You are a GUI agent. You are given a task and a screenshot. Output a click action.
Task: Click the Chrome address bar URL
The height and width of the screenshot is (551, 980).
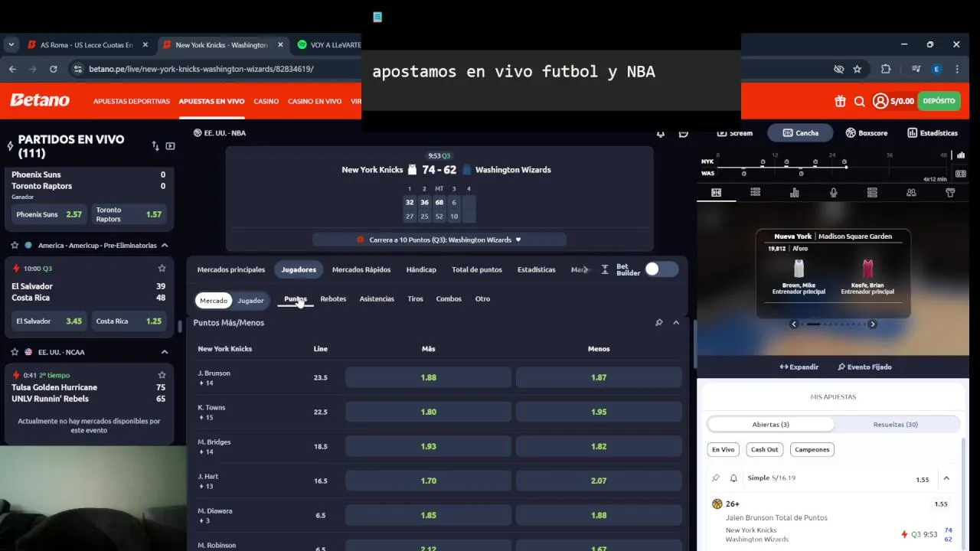[x=201, y=69]
